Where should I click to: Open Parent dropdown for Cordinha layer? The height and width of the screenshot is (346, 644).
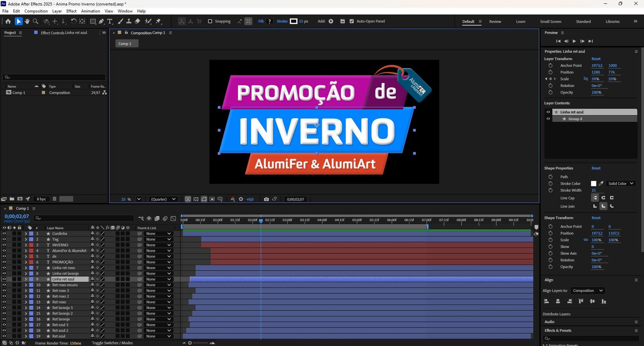[x=159, y=233]
